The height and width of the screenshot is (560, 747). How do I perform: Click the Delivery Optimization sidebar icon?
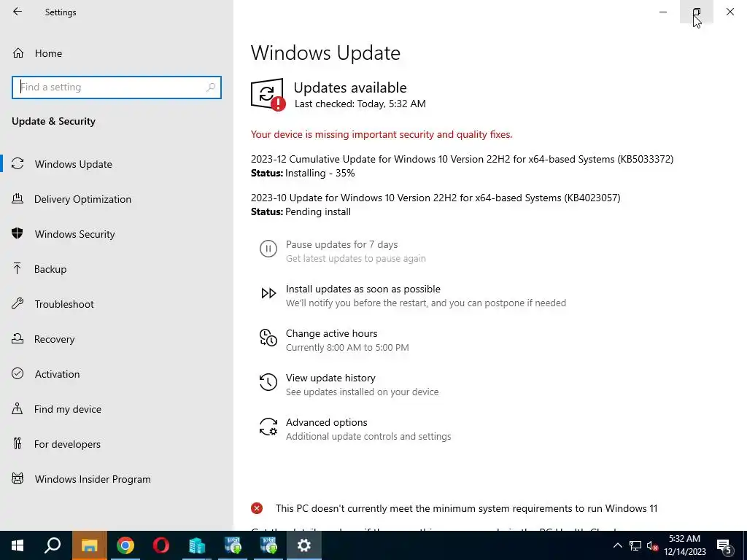[18, 198]
